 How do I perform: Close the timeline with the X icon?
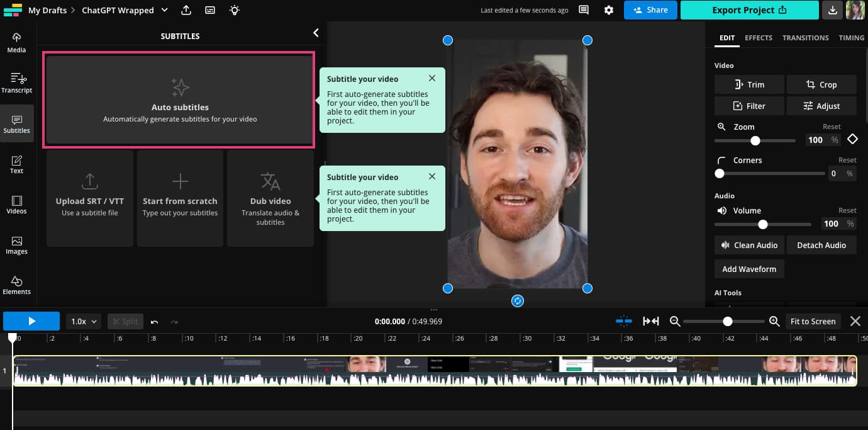click(855, 321)
